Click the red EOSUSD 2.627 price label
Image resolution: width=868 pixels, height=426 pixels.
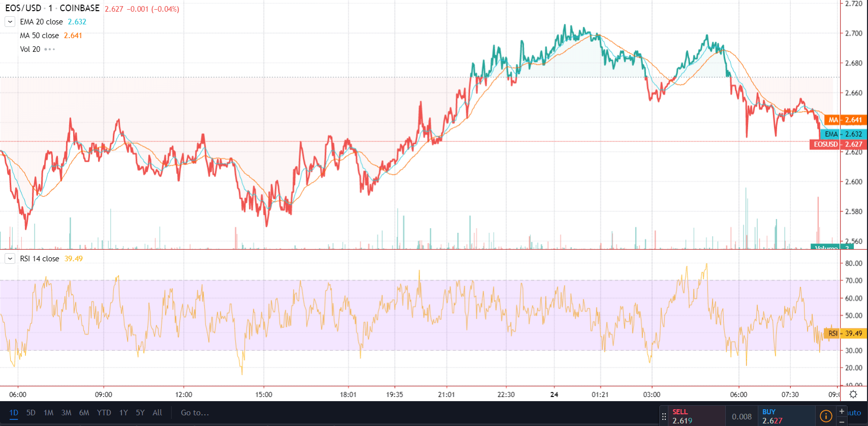(838, 144)
